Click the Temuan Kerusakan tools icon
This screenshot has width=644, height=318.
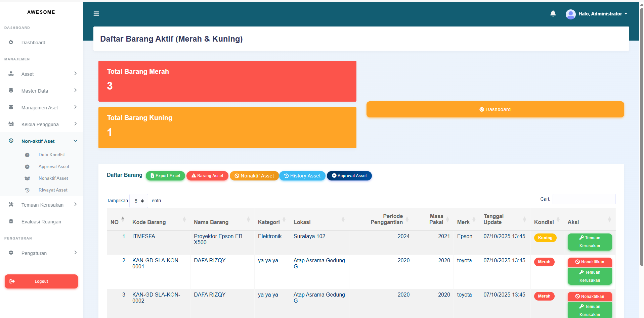(x=11, y=205)
